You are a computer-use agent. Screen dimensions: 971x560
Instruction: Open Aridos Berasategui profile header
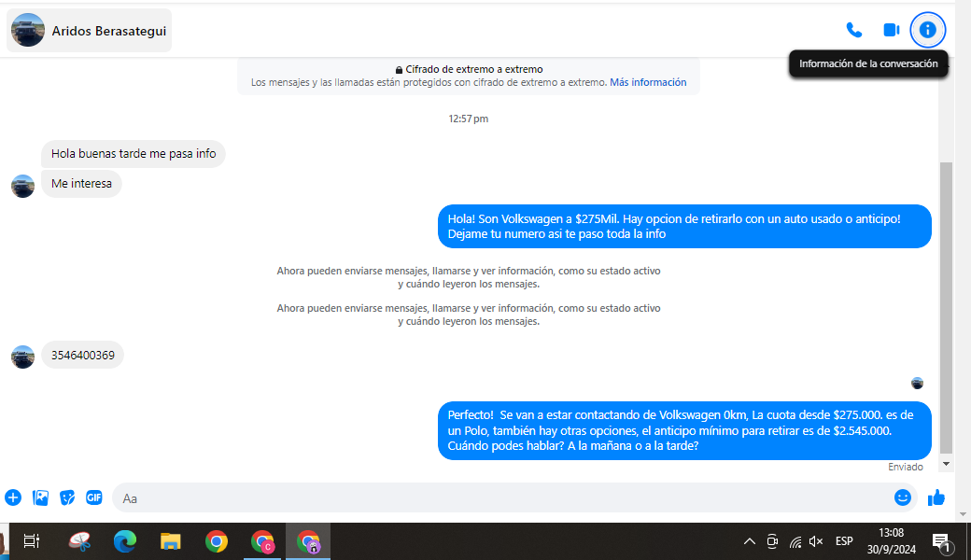point(90,31)
